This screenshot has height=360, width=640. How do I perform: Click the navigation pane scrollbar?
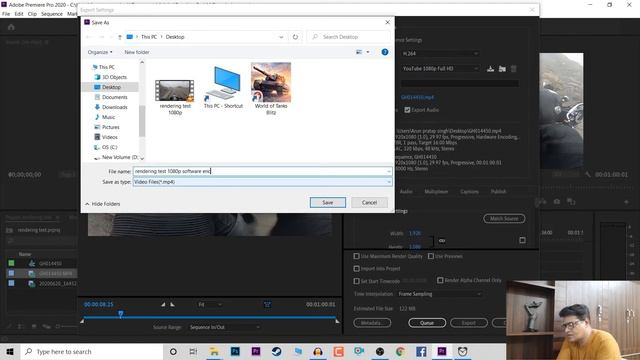[142, 121]
